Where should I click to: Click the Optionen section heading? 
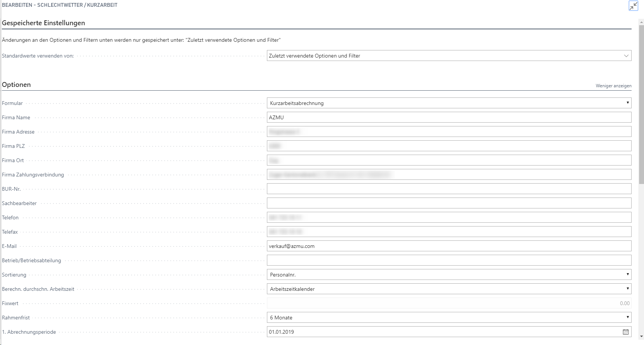(17, 85)
